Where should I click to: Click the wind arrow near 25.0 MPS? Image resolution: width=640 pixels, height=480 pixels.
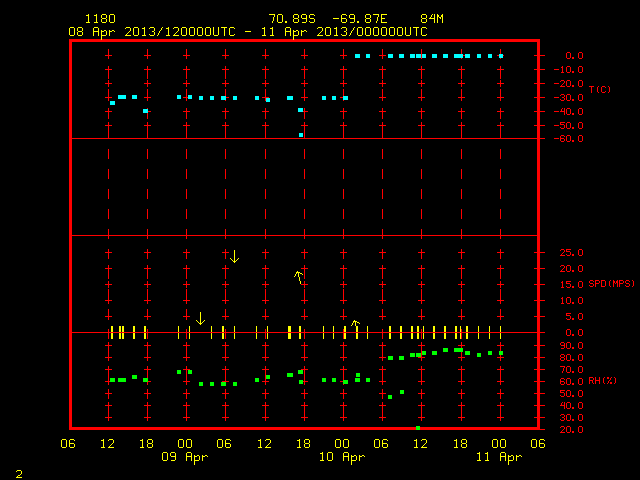pos(234,257)
